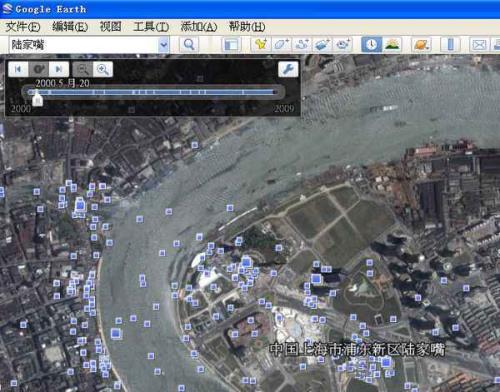Screen dimensions: 500x392
Task: Switch to sky/planet view with the planet icon
Action: point(421,44)
